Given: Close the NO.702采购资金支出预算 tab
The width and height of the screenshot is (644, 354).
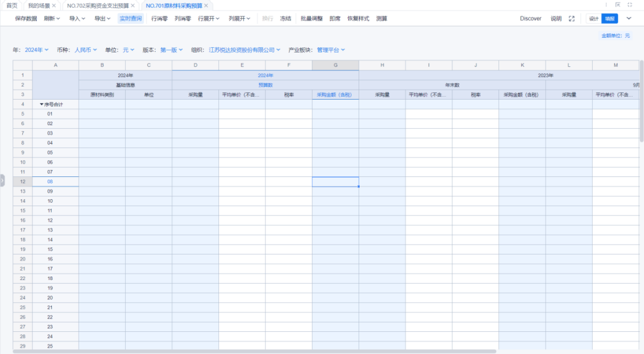Looking at the screenshot, I should 133,6.
